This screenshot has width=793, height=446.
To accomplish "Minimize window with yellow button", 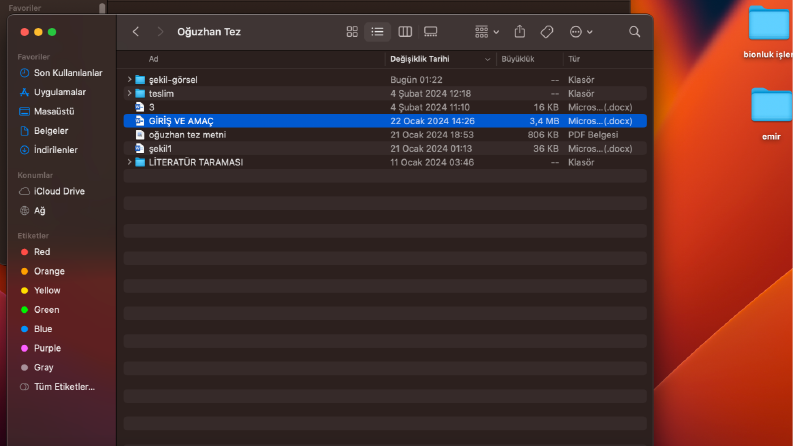I will pyautogui.click(x=38, y=32).
